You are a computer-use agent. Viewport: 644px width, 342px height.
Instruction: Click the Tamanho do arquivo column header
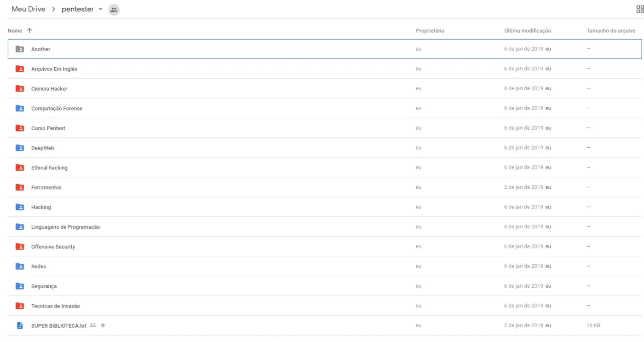pos(611,31)
